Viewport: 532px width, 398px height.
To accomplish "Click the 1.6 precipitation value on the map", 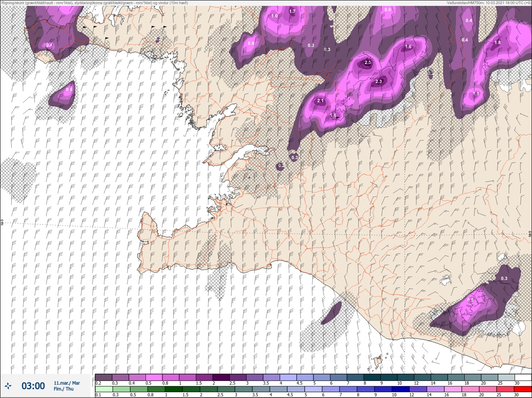I will pyautogui.click(x=408, y=47).
